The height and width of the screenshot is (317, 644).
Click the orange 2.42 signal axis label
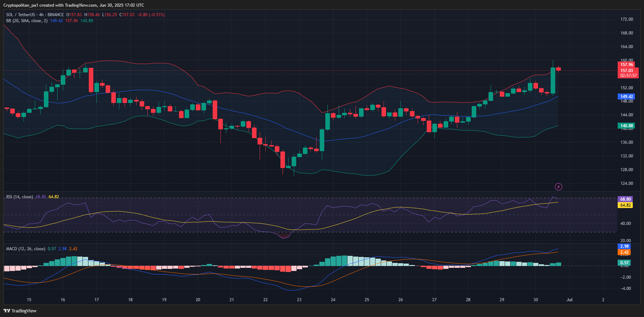[624, 252]
